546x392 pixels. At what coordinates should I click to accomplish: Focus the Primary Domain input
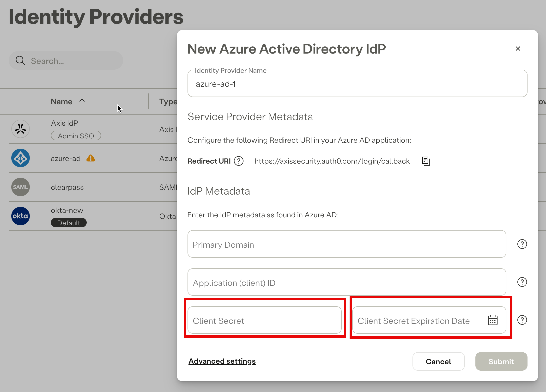point(347,244)
